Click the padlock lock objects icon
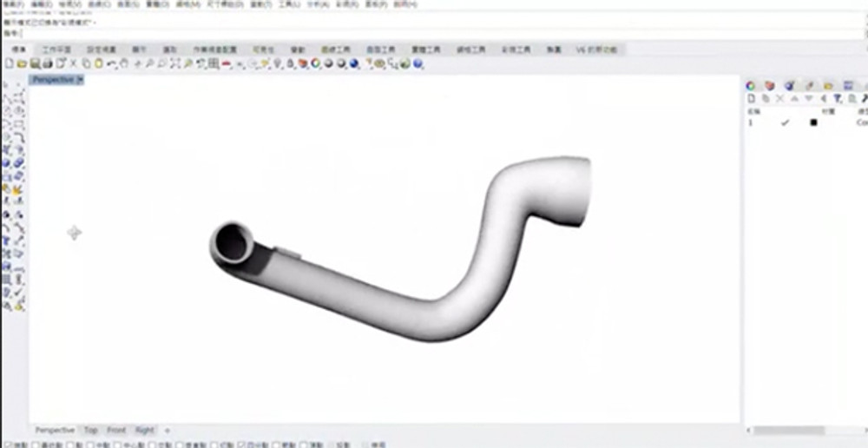The image size is (868, 448). point(290,63)
